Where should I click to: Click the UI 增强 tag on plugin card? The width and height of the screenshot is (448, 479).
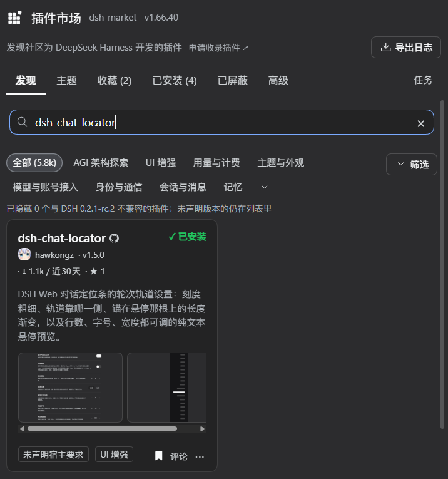114,454
